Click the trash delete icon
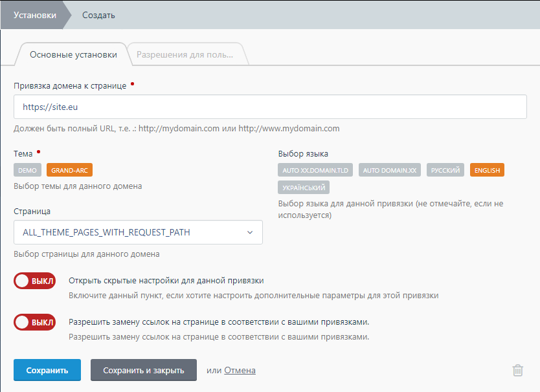The width and height of the screenshot is (540, 392). click(x=517, y=370)
